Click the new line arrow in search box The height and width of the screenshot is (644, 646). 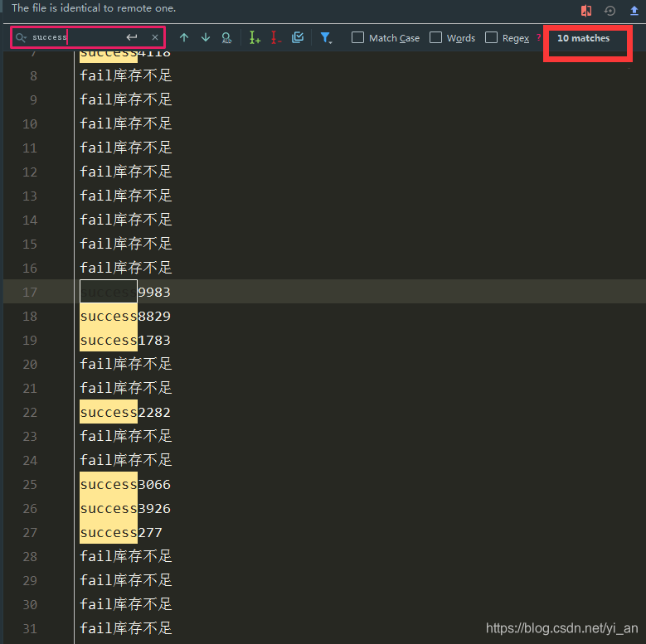[x=131, y=37]
